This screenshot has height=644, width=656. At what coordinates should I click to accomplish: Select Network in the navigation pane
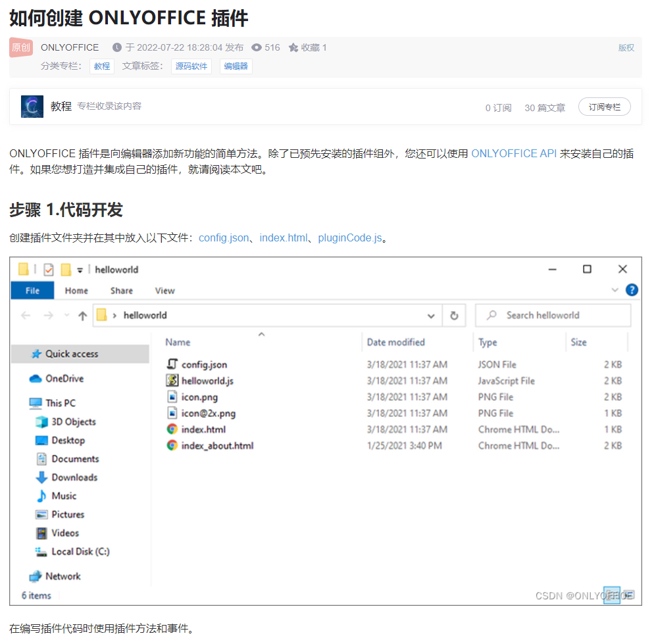(x=55, y=576)
